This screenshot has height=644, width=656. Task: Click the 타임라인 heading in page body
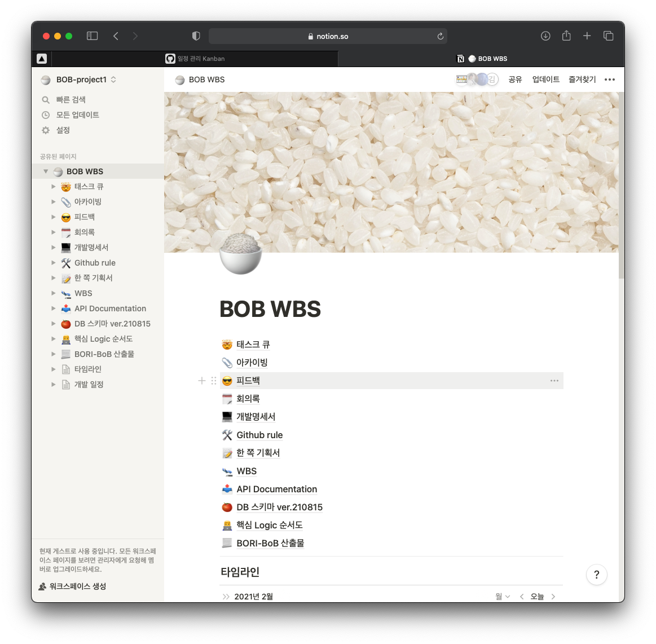coord(240,572)
